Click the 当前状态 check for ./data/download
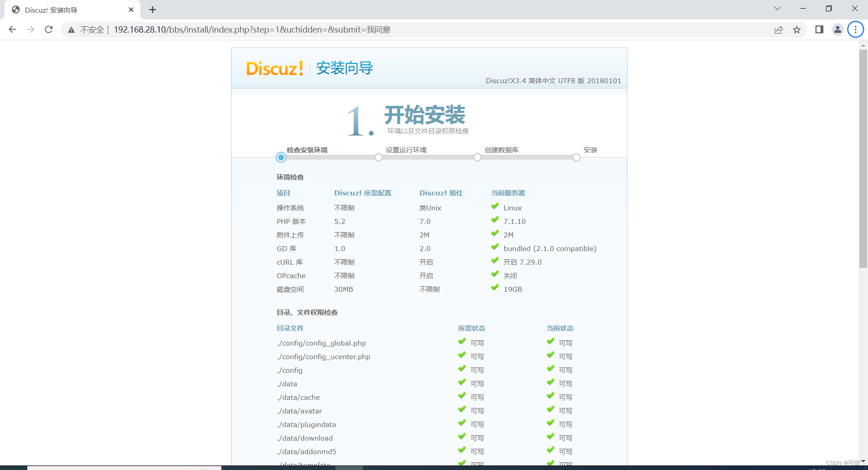This screenshot has height=470, width=868. [550, 437]
